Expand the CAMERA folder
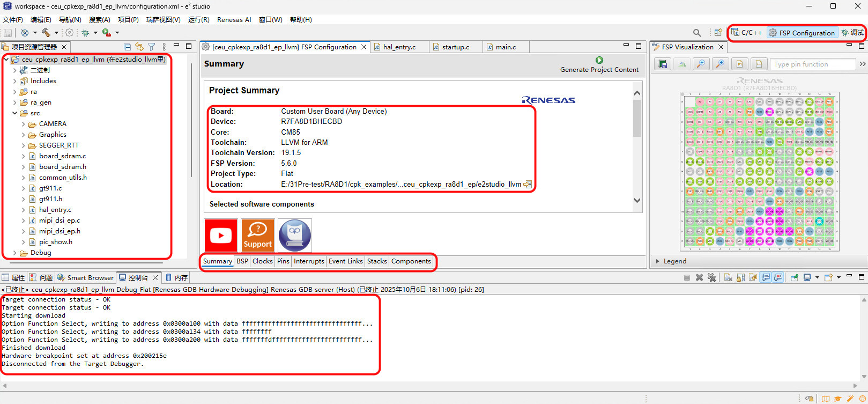The image size is (868, 404). [x=23, y=124]
